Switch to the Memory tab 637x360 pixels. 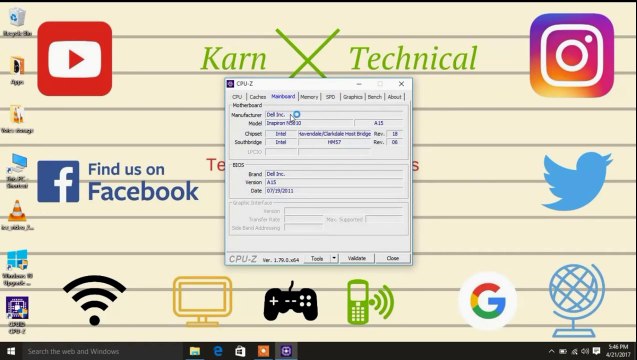pos(309,97)
